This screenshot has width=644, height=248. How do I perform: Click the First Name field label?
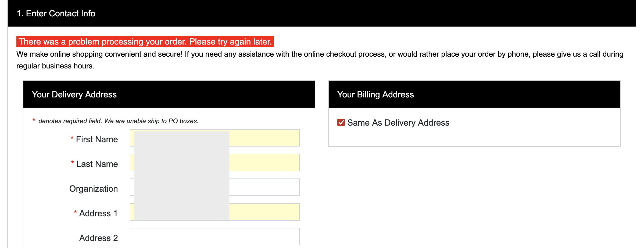[97, 139]
